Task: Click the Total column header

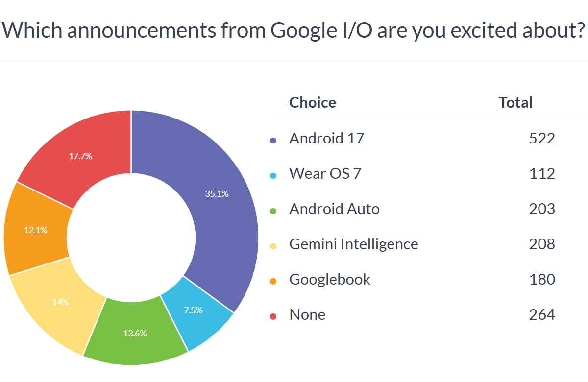Action: click(x=515, y=102)
